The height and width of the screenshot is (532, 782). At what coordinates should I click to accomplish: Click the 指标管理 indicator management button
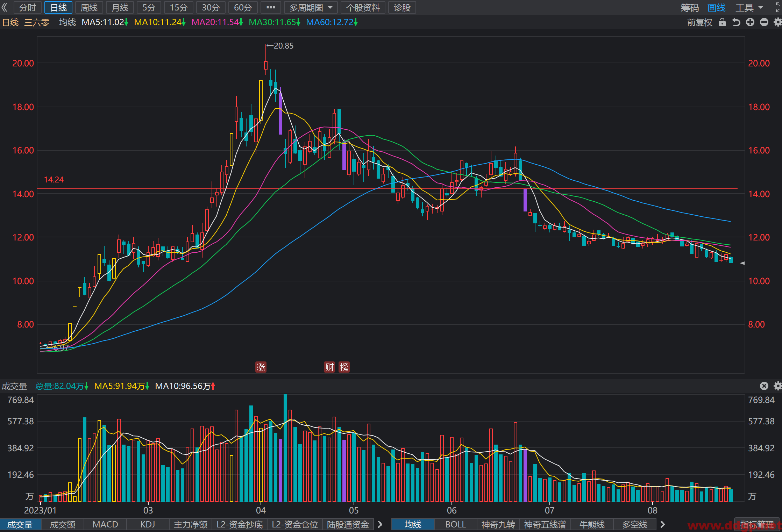coord(757,524)
